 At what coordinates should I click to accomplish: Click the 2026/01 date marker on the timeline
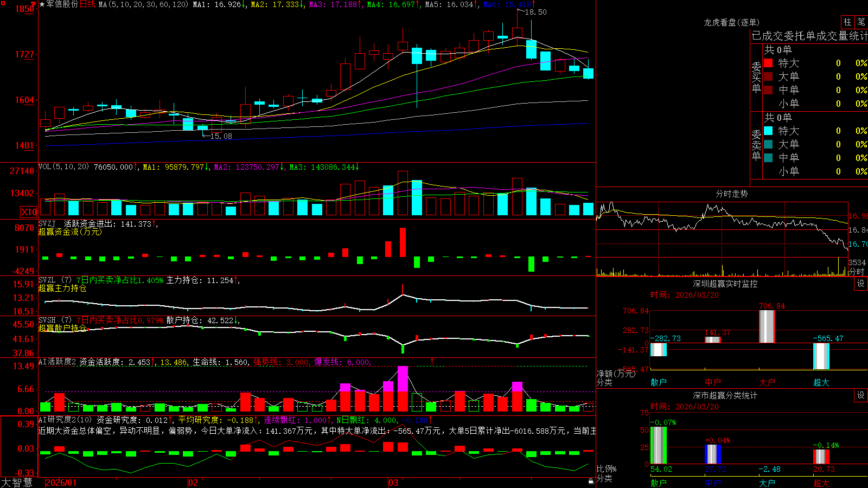tap(61, 483)
